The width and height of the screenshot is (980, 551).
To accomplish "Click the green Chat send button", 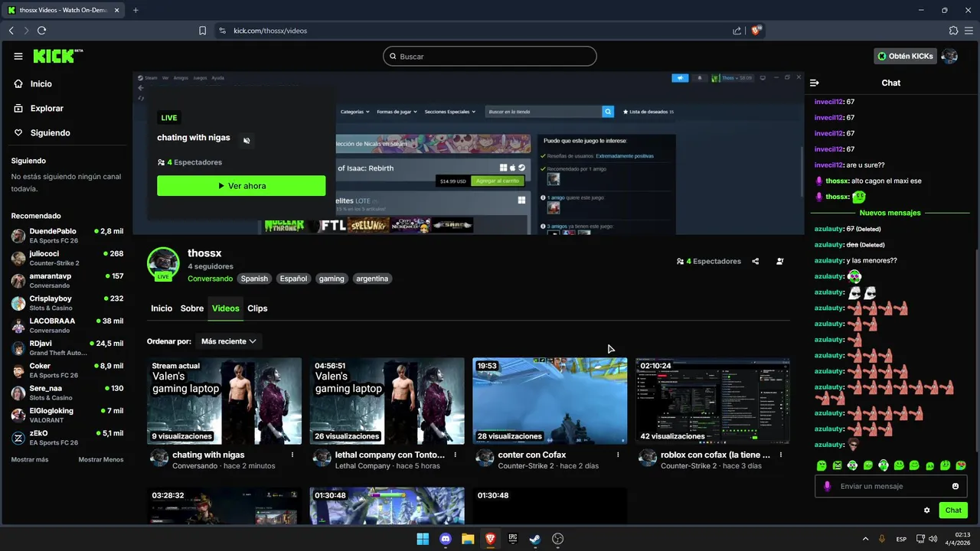I will 953,510.
